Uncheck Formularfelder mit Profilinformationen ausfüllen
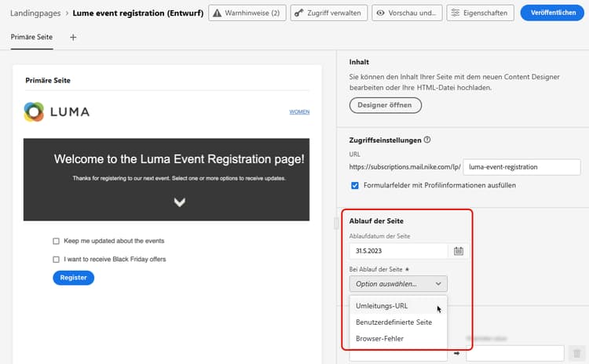Screen dimensions: 589x364 tap(355, 185)
